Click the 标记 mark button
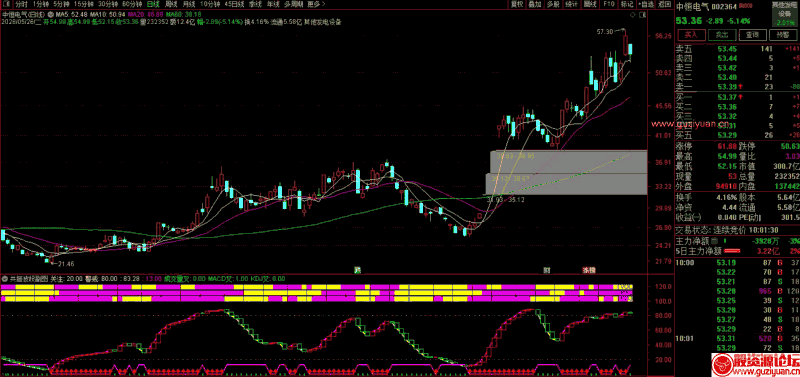Screen dimensions: 800x377 626,5
